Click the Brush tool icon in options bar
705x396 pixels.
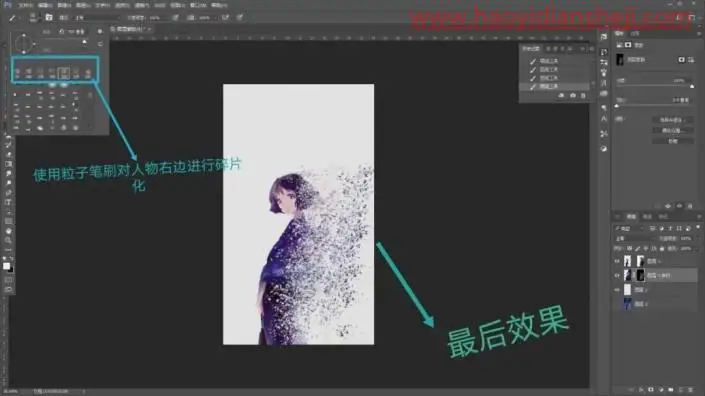coord(12,18)
